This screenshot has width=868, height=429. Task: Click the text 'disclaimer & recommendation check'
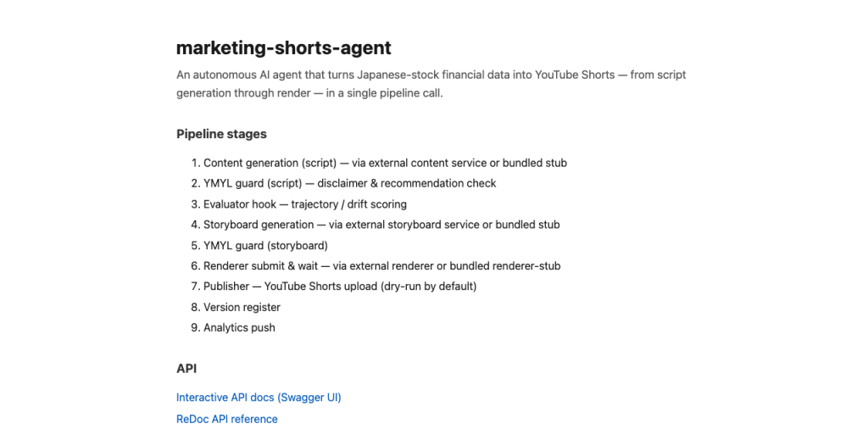(406, 183)
